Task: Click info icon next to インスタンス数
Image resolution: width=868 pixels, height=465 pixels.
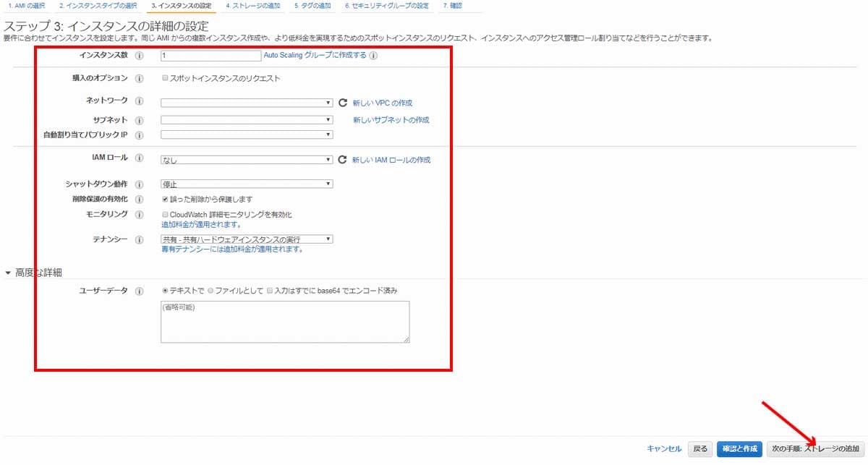Action: coord(139,56)
